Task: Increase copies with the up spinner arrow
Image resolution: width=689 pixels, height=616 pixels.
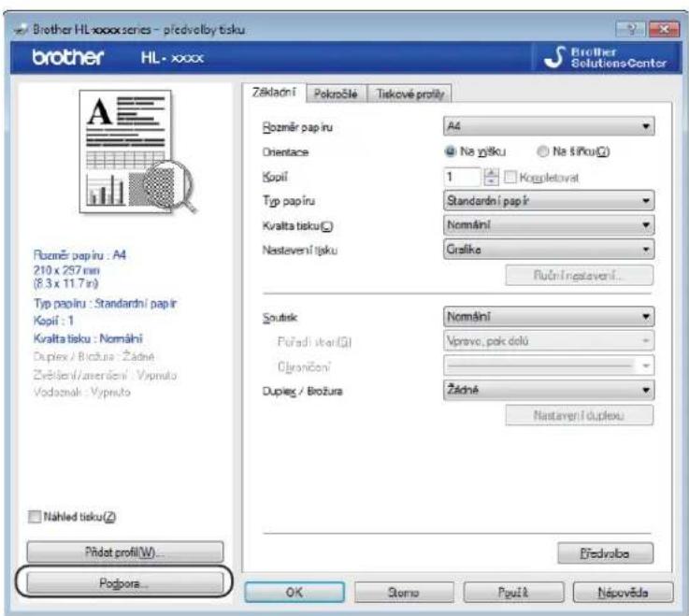Action: point(491,173)
